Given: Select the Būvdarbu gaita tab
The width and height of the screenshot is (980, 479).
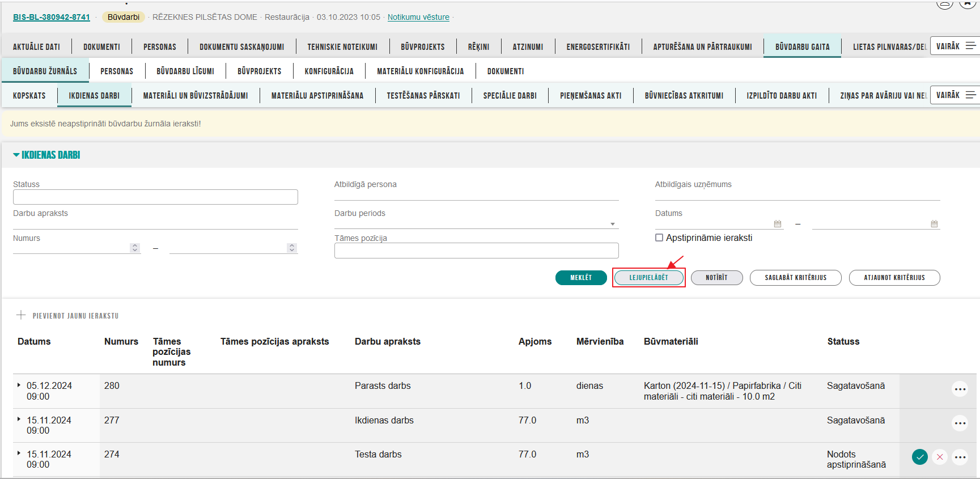Looking at the screenshot, I should click(802, 46).
